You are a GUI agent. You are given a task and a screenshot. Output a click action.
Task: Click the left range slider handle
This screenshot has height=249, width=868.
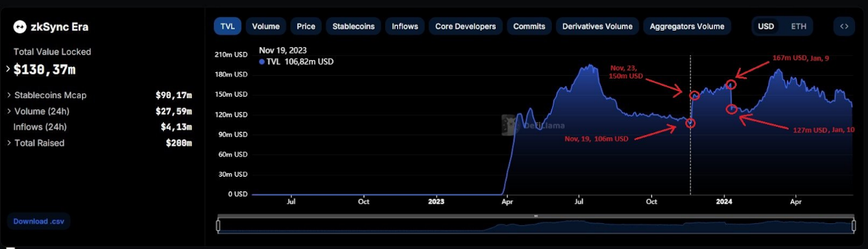[x=219, y=225]
